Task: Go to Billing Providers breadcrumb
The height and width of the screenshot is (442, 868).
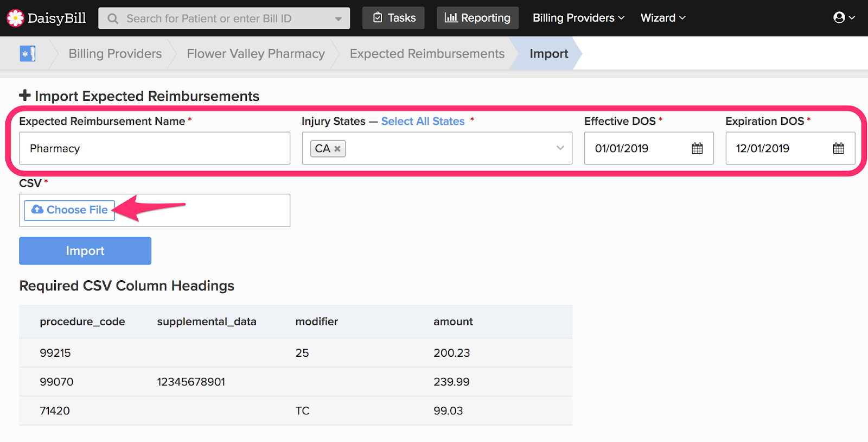Action: tap(115, 54)
